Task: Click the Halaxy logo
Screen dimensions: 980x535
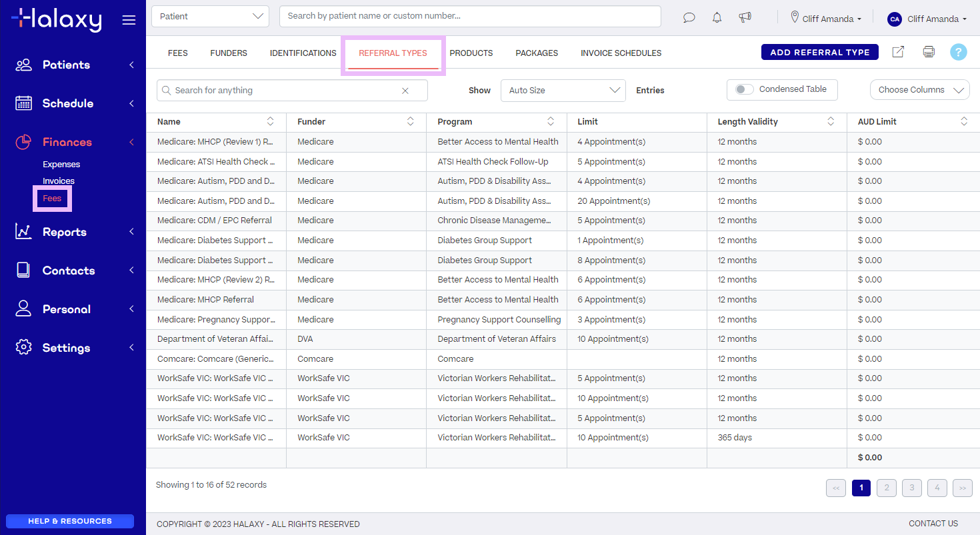Action: coord(57,19)
